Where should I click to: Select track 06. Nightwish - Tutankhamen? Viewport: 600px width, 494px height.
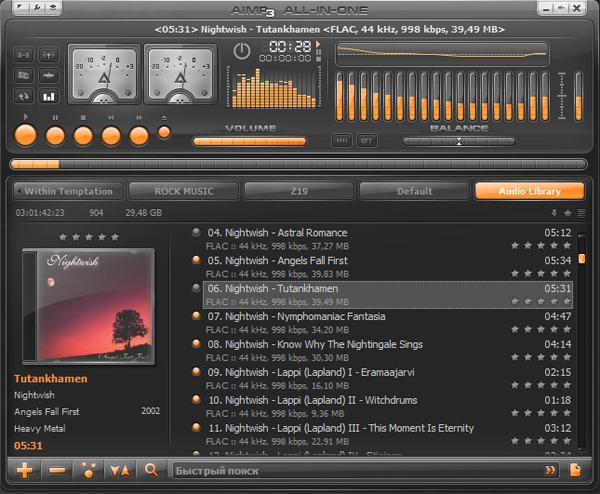(388, 295)
